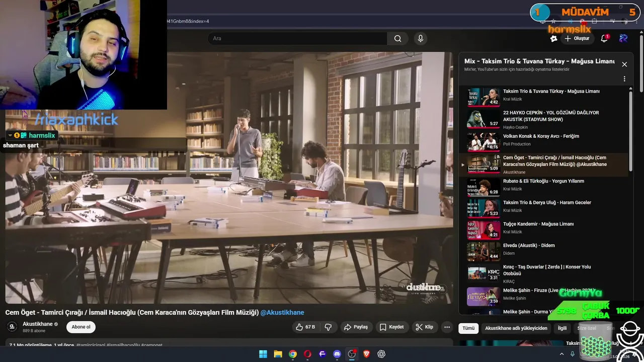This screenshot has height=362, width=644.
Task: Open YouTube notifications bell
Action: (x=605, y=38)
